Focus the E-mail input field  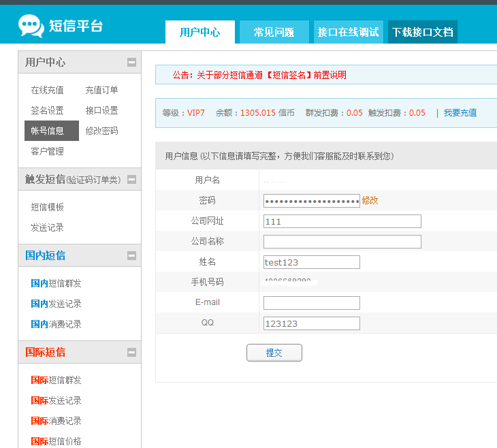click(311, 303)
